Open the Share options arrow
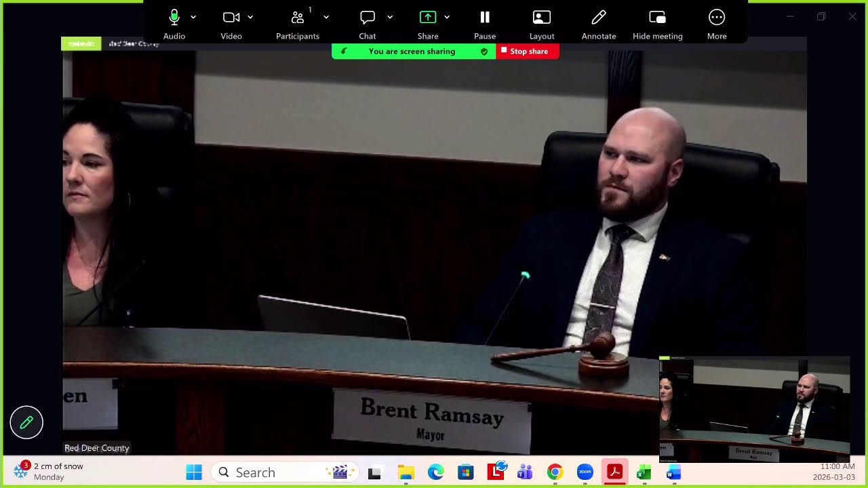 [x=447, y=17]
